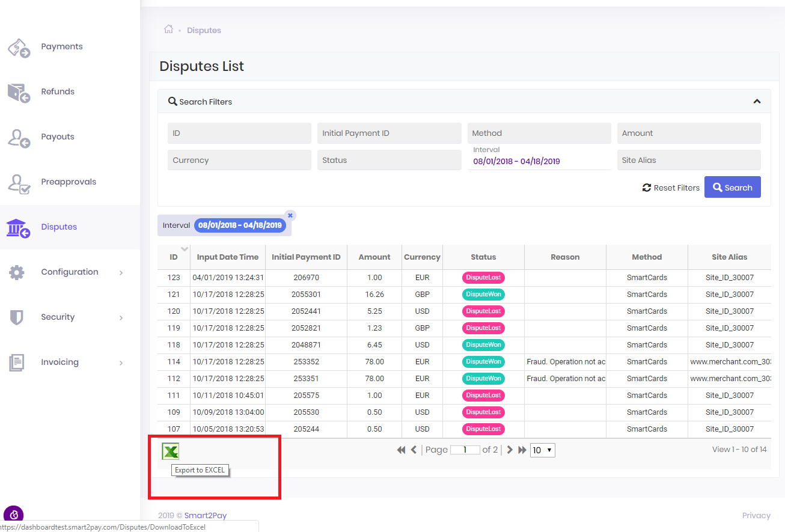This screenshot has width=785, height=532.
Task: Click the Refunds sidebar icon
Action: [x=19, y=93]
